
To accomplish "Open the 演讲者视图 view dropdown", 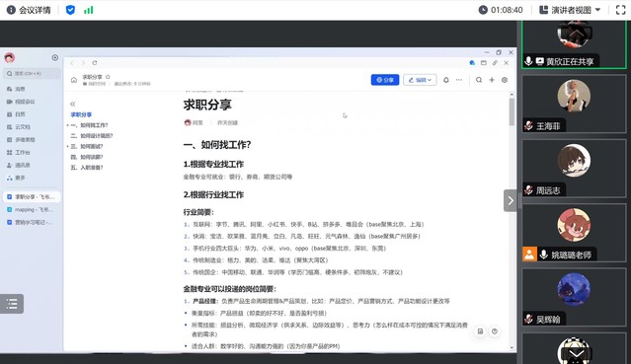I will (x=570, y=10).
